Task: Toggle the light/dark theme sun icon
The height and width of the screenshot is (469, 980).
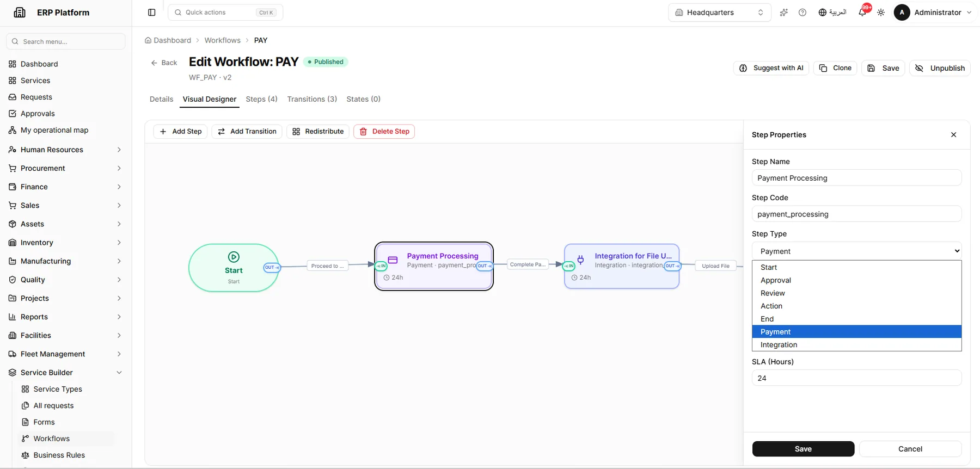Action: pos(881,13)
